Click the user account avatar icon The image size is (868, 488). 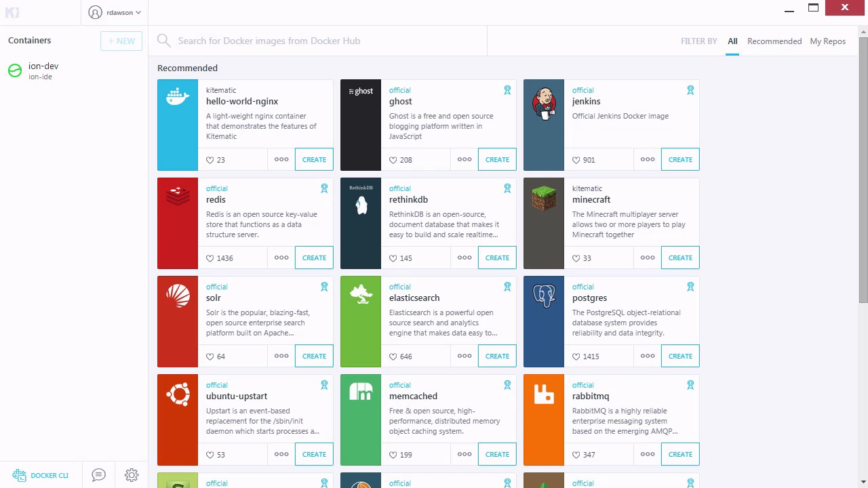tap(95, 12)
